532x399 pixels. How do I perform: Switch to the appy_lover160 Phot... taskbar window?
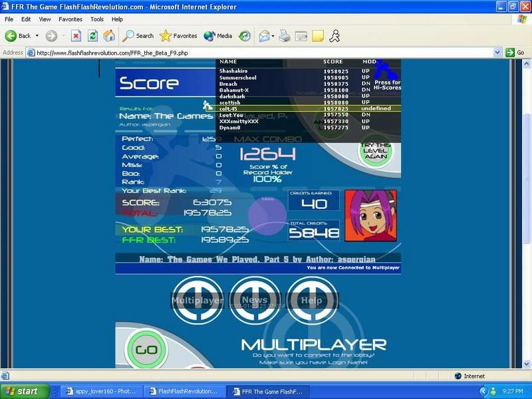[101, 391]
